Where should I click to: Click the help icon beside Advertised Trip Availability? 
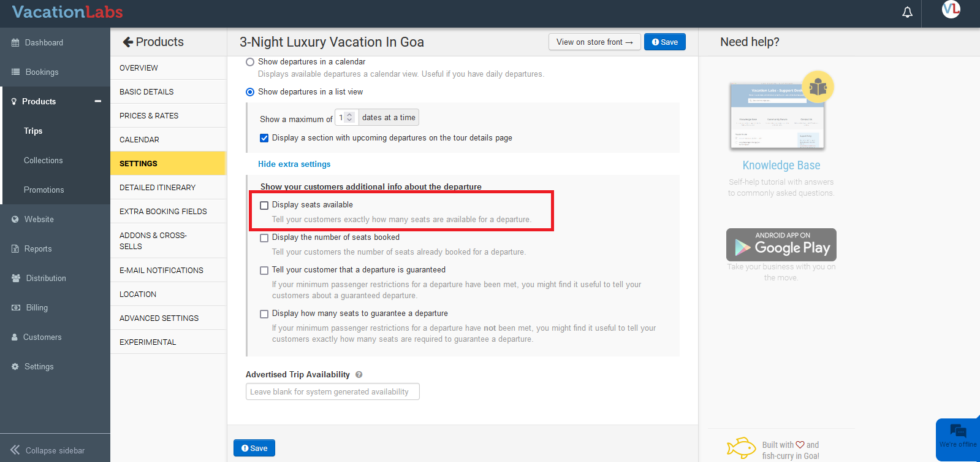tap(359, 375)
